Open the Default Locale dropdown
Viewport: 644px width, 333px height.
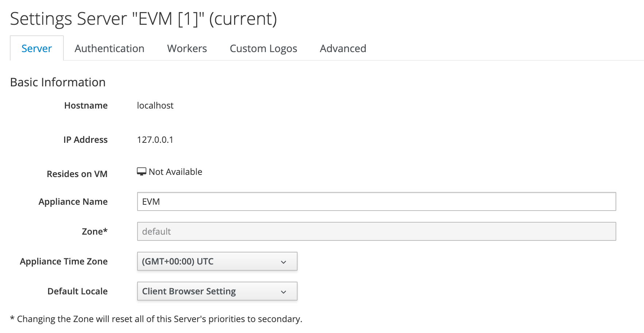[217, 291]
